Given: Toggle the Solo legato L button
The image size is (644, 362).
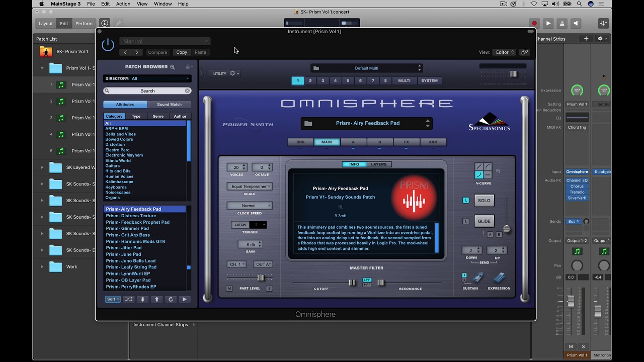Looking at the screenshot, I should [465, 201].
